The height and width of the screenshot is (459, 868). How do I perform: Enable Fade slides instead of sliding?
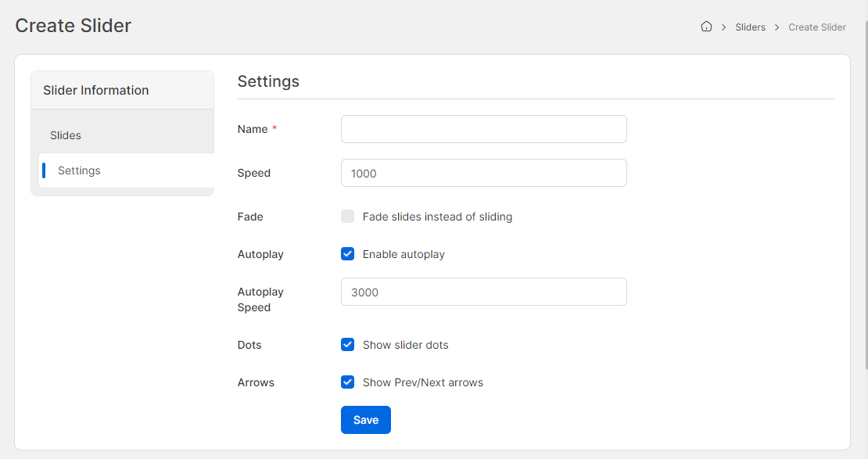(x=348, y=216)
